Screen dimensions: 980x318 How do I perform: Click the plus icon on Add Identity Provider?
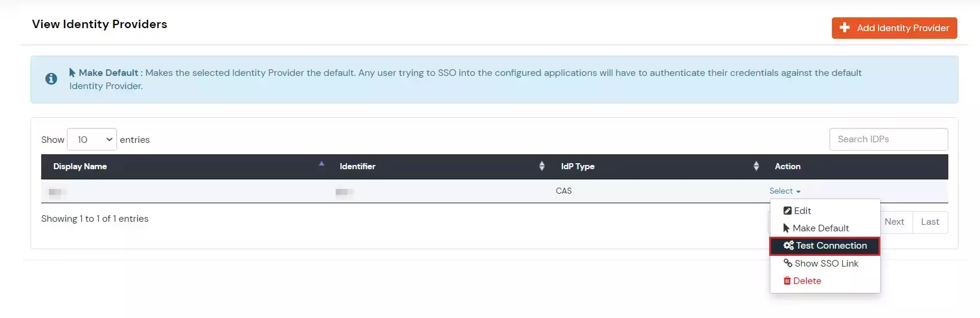pyautogui.click(x=844, y=27)
